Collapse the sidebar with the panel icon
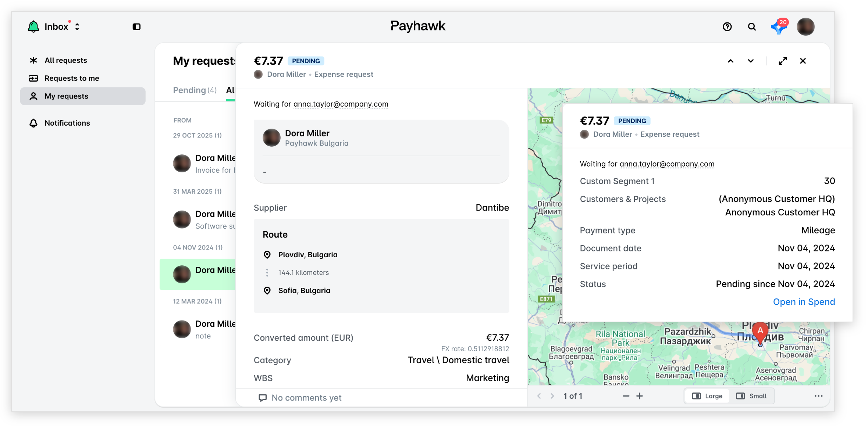 click(x=136, y=27)
